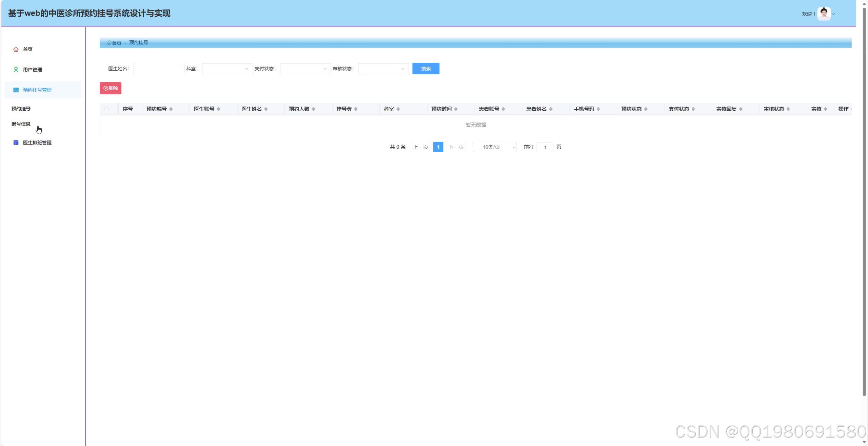
Task: Open the 科室 dropdown
Action: point(227,69)
